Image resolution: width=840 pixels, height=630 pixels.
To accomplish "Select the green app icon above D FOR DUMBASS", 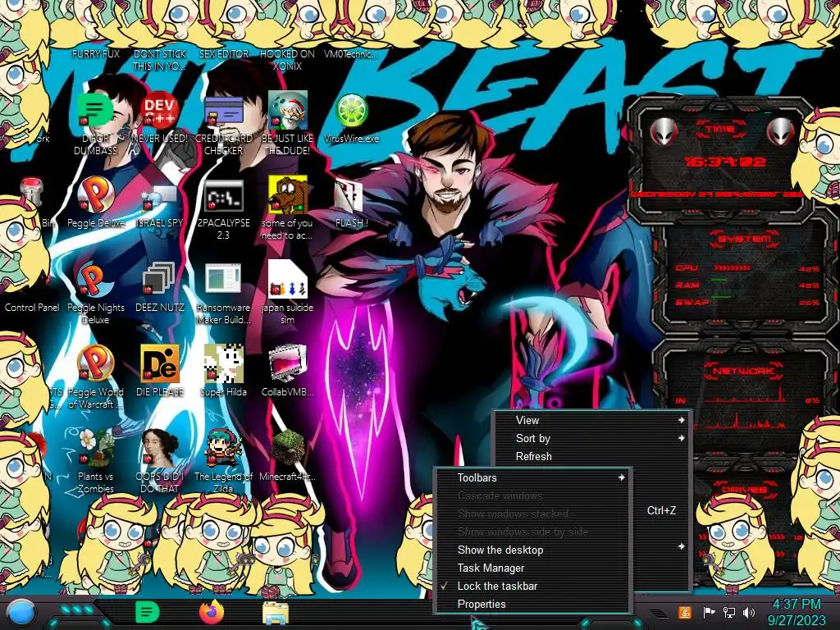I will (95, 111).
